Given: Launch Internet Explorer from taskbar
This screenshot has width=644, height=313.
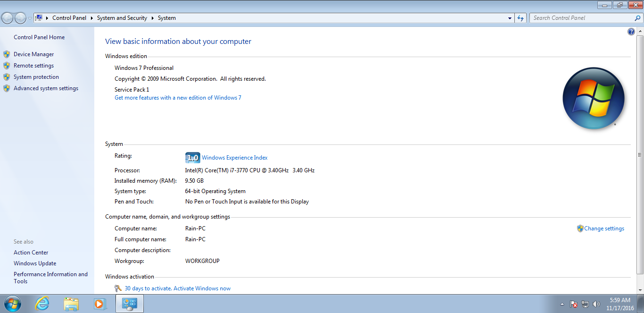Looking at the screenshot, I should pos(42,304).
